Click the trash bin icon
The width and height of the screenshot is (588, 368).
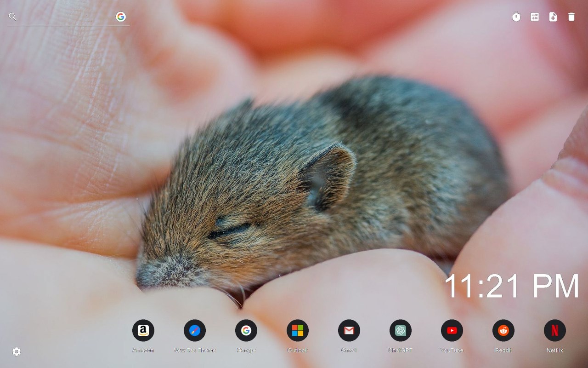click(571, 17)
